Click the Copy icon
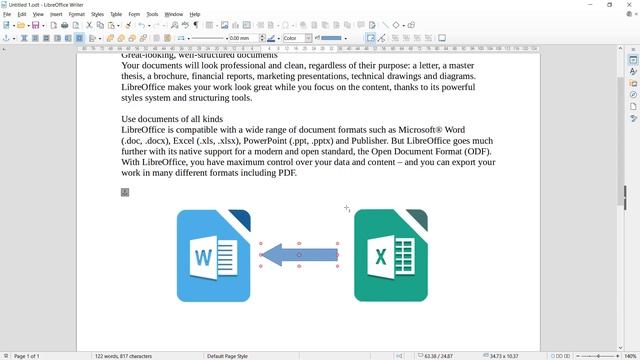 click(x=100, y=25)
